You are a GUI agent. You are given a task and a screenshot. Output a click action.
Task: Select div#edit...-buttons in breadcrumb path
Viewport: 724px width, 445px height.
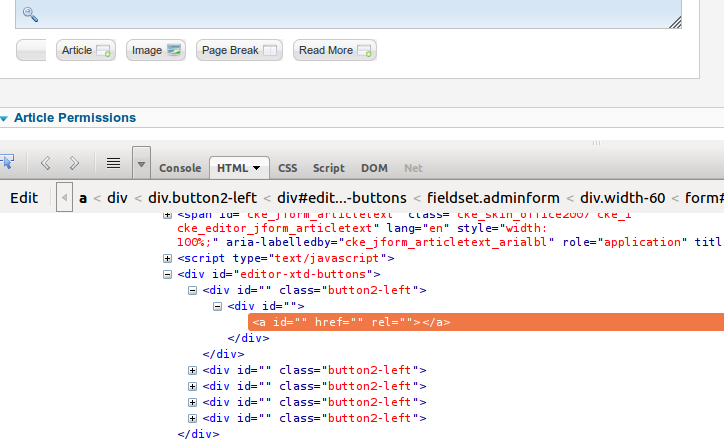pos(342,198)
